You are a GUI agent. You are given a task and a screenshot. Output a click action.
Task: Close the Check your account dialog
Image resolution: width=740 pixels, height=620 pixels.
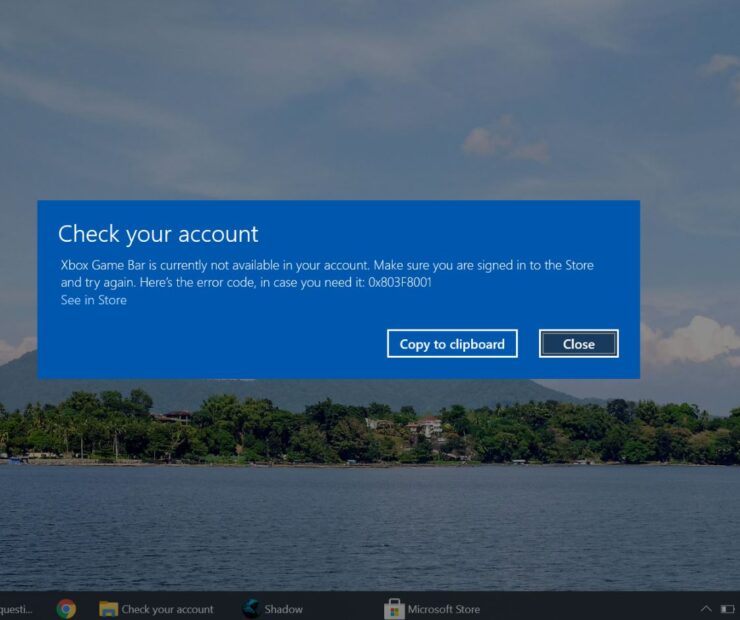click(x=579, y=344)
